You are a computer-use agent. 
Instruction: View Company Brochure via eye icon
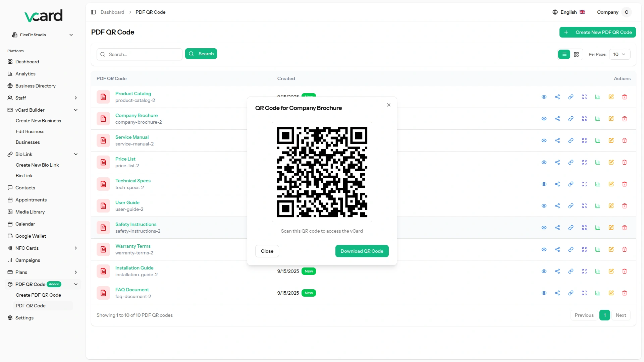(544, 119)
